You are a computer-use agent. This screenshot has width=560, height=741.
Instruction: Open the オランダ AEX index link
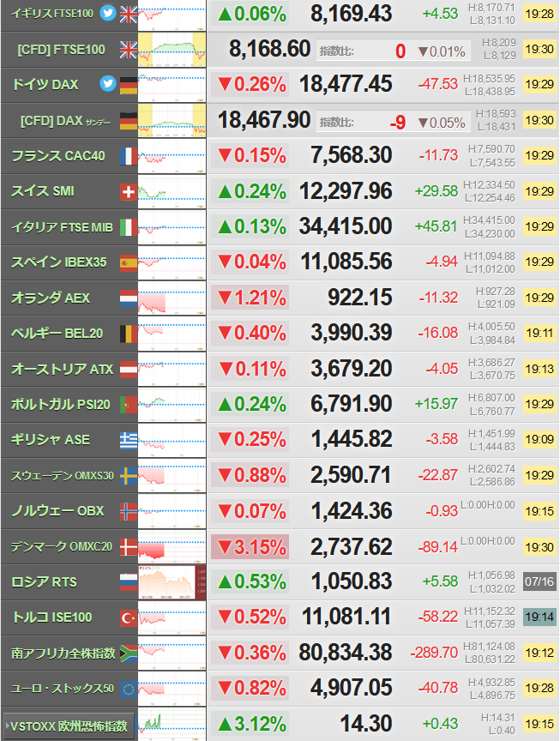tap(51, 298)
